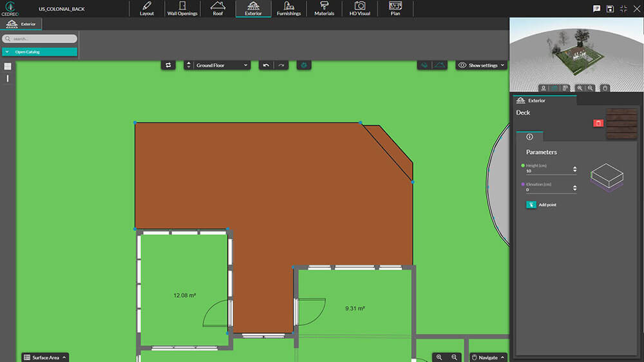Toggle the teal settings gear in canvas toolbar

[305, 65]
